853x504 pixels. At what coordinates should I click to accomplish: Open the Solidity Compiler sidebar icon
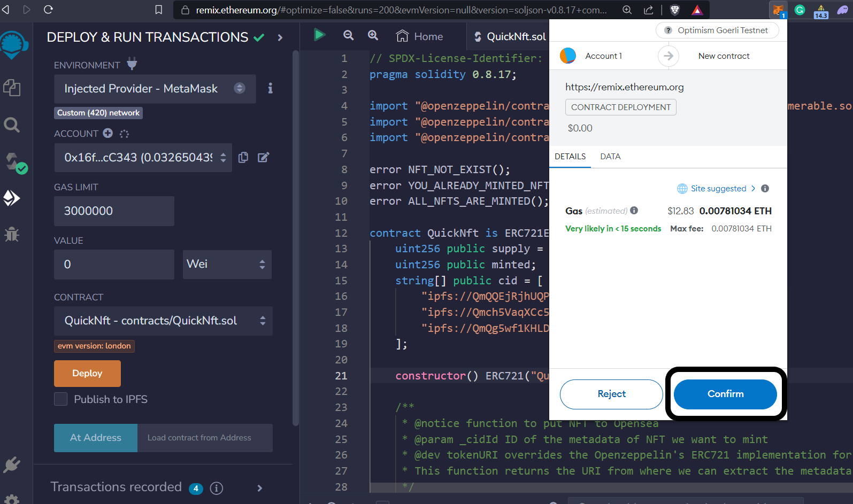(x=14, y=162)
